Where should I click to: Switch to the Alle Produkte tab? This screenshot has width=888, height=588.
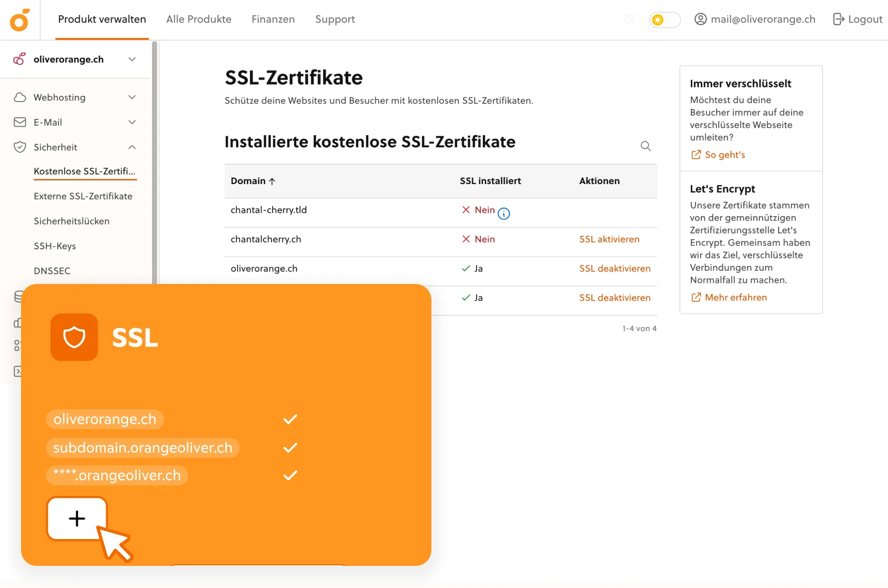(198, 19)
